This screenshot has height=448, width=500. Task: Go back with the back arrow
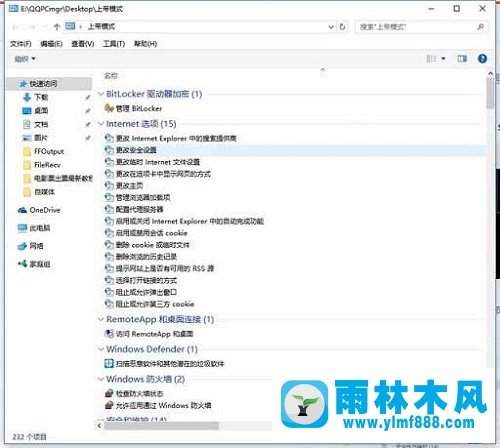pyautogui.click(x=15, y=27)
